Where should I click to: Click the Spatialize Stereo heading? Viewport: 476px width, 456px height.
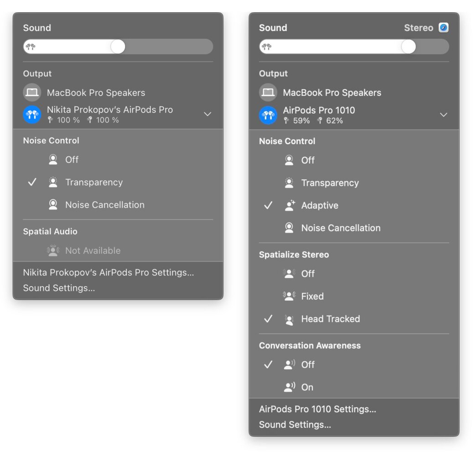294,254
